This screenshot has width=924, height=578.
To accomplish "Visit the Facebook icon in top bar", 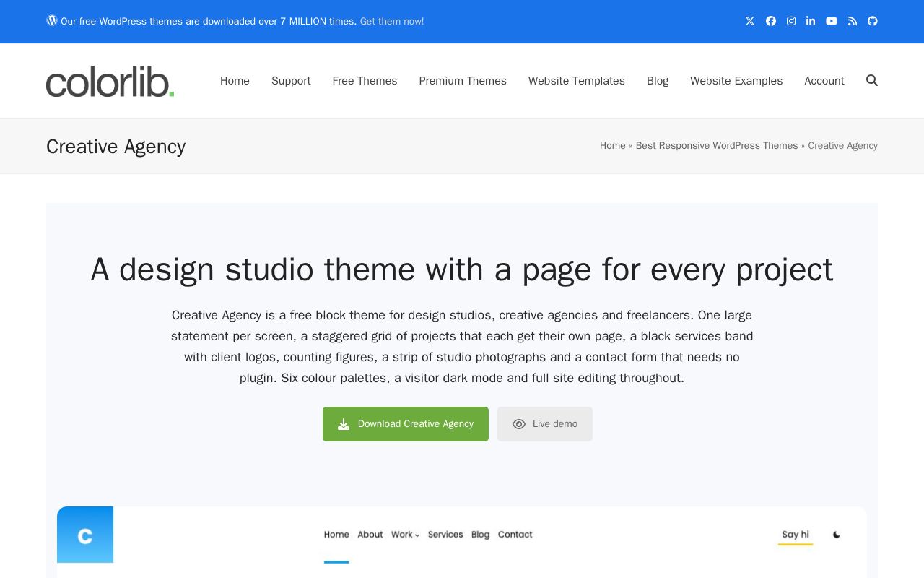I will (771, 21).
